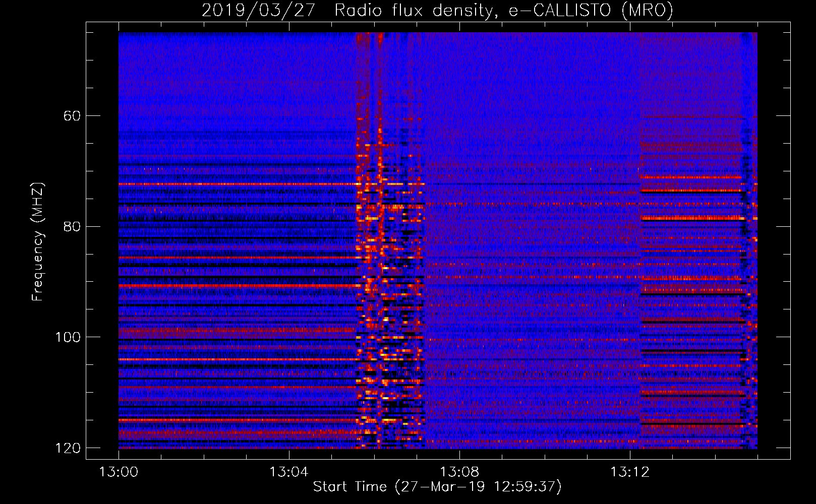Click the 13:08 time tick label
816x504 pixels.
coord(459,472)
